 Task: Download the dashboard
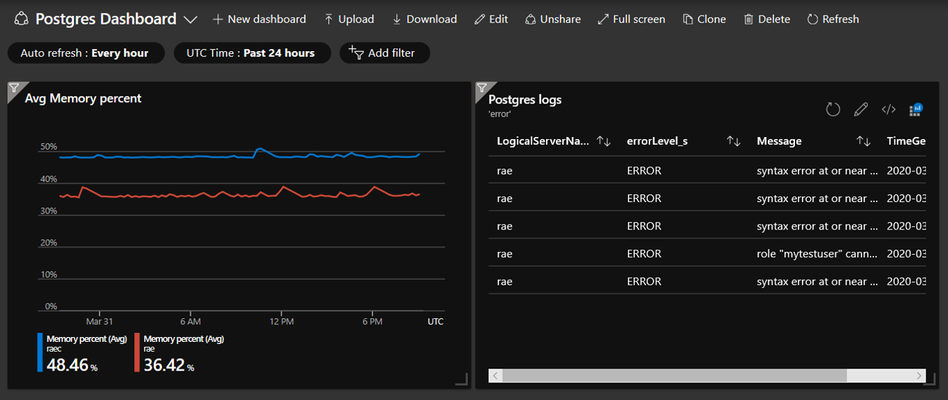click(424, 19)
